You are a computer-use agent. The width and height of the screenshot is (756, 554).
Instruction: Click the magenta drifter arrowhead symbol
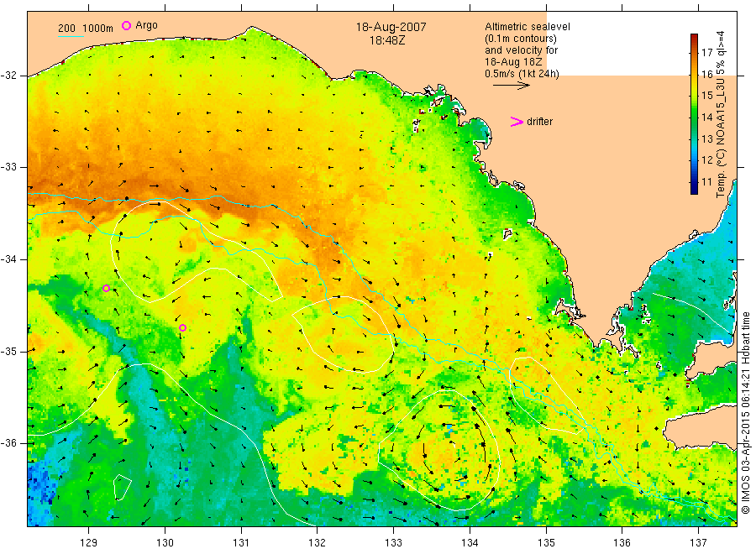point(517,122)
